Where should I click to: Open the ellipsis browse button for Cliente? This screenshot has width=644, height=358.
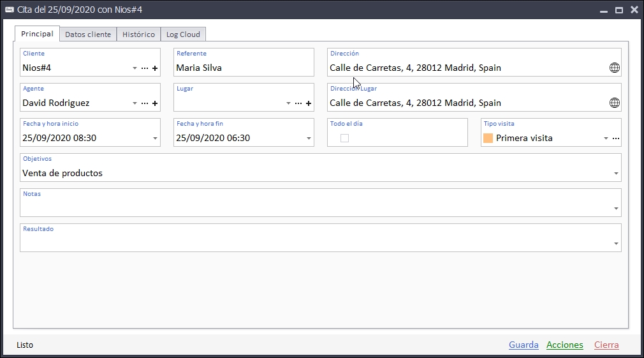(145, 68)
